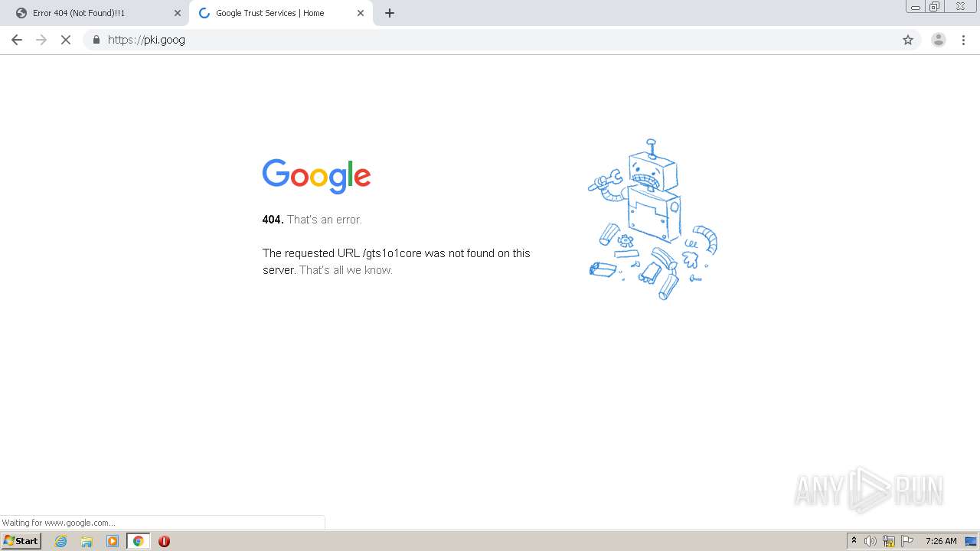Stop loading the page
Viewport: 980px width, 551px height.
coord(66,40)
